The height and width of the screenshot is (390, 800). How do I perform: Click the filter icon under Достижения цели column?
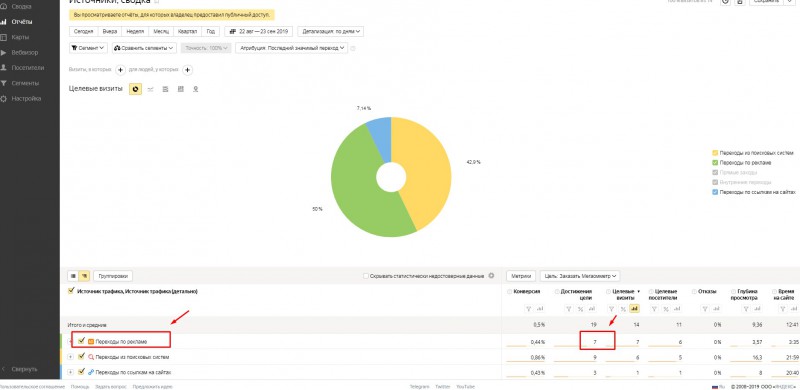tap(569, 309)
